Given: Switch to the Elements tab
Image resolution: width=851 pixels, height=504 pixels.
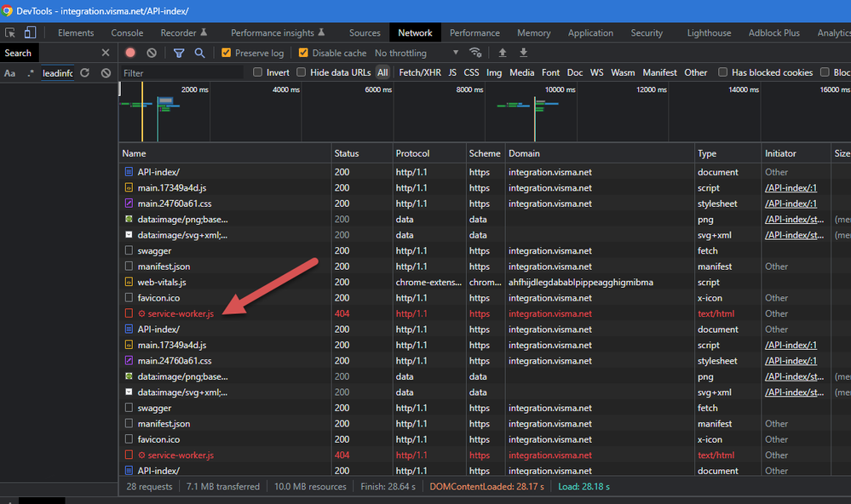Looking at the screenshot, I should pyautogui.click(x=76, y=32).
